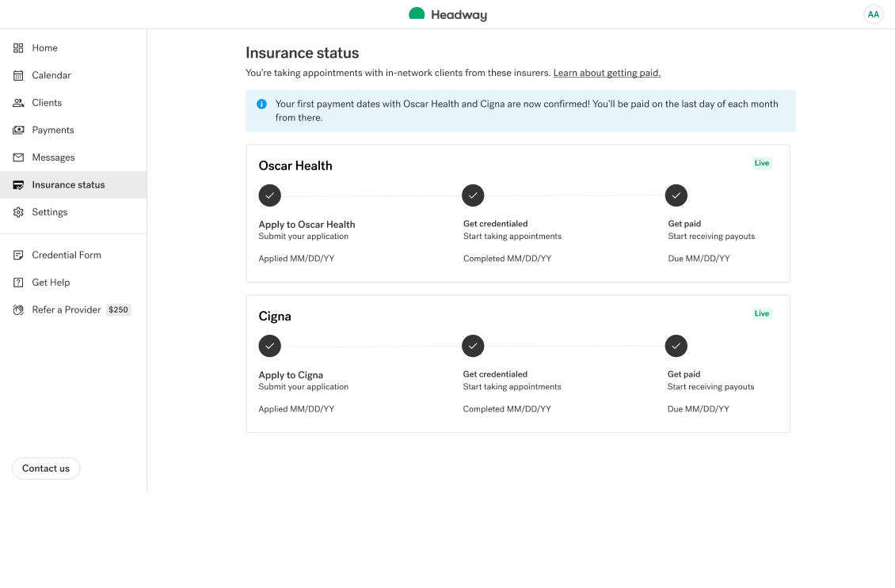The height and width of the screenshot is (588, 895).
Task: Click Oscar Health Applied MM/DD/YY date
Action: (x=296, y=258)
